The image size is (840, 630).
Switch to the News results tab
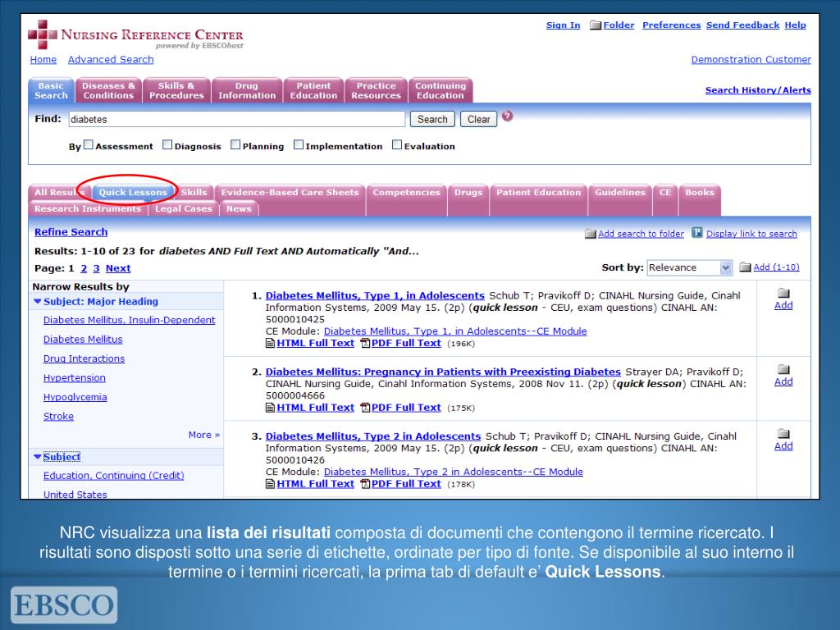[239, 208]
